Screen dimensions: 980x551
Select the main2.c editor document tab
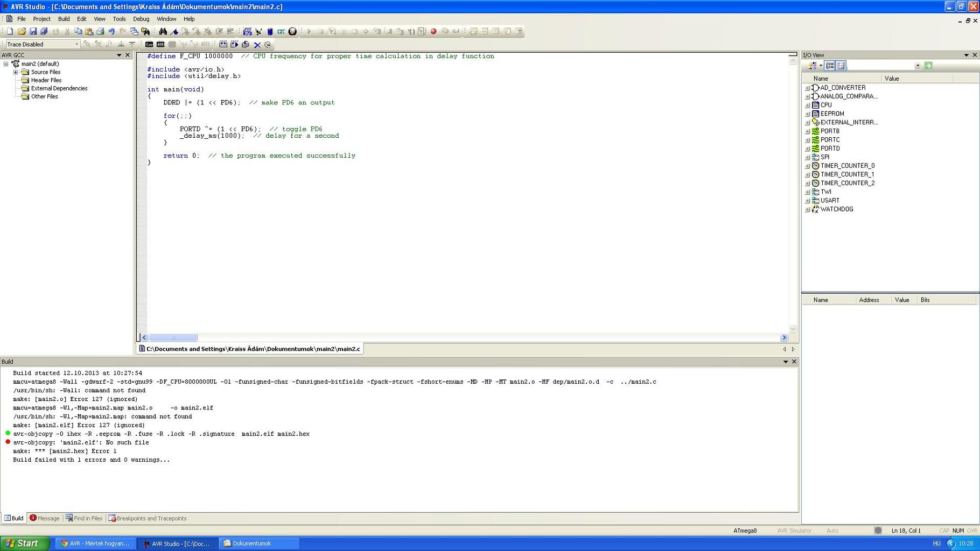tap(249, 349)
